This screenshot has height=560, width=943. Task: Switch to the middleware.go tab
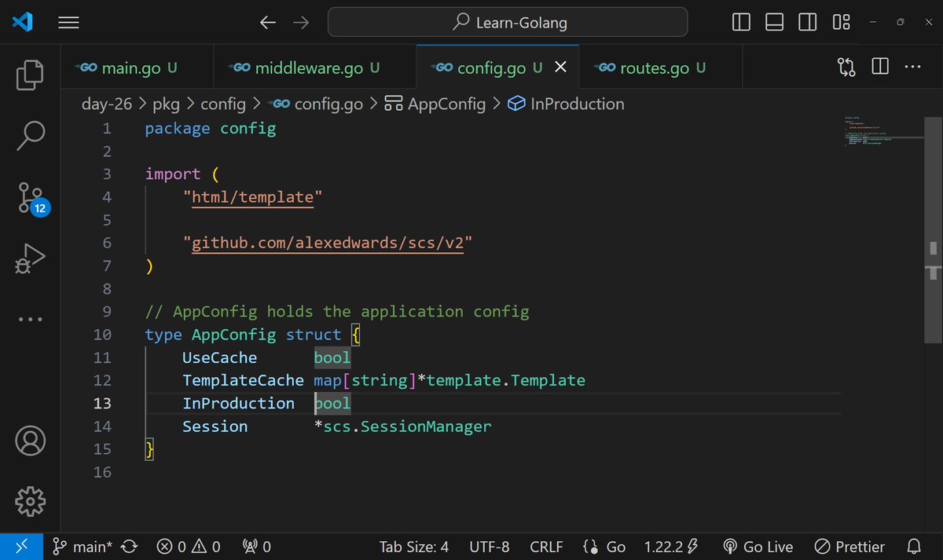pyautogui.click(x=315, y=68)
